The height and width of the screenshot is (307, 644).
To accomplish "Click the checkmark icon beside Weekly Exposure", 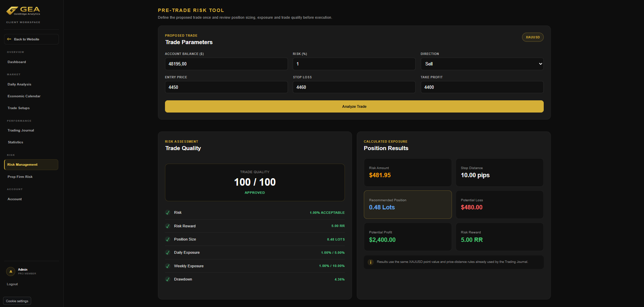I will pos(168,266).
